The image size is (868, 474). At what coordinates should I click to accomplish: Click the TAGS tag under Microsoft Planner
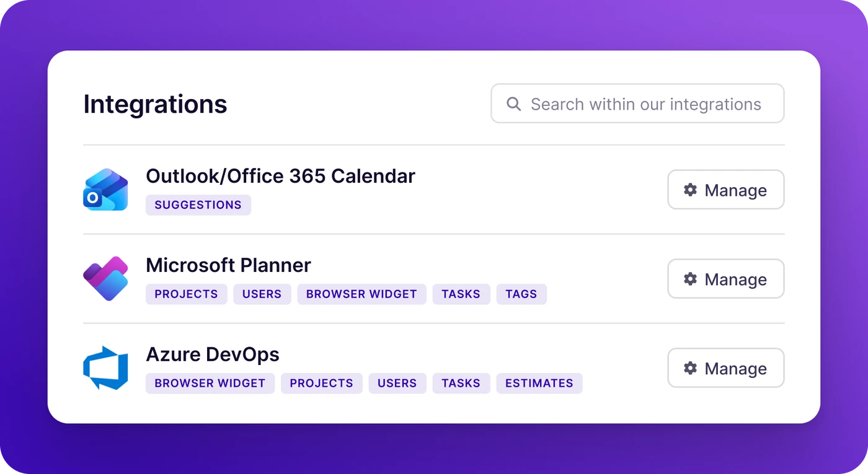point(521,294)
